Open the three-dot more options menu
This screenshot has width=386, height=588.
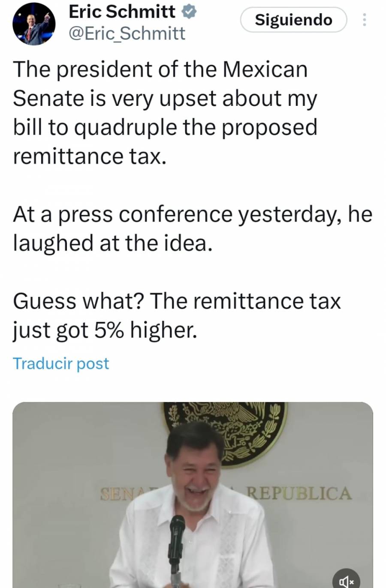[364, 20]
